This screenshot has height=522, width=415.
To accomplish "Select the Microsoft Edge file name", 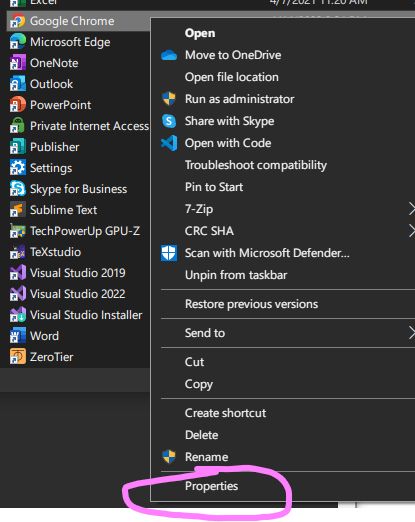I will pos(70,42).
